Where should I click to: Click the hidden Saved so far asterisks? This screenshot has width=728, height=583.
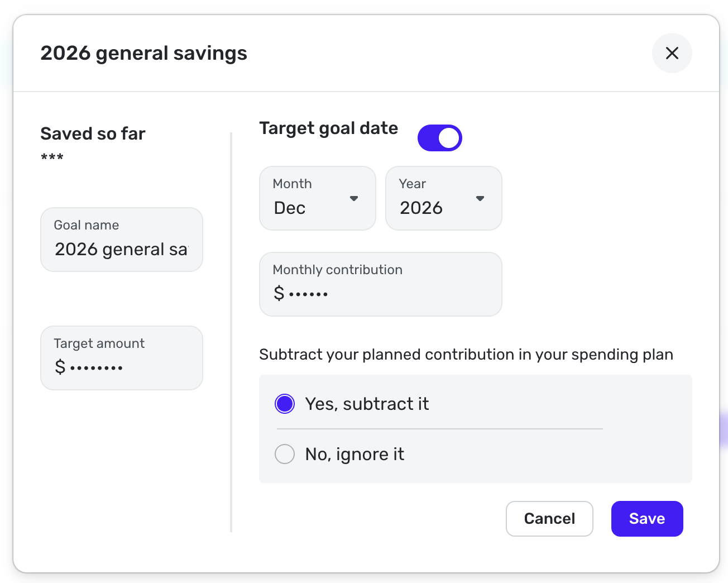[52, 157]
